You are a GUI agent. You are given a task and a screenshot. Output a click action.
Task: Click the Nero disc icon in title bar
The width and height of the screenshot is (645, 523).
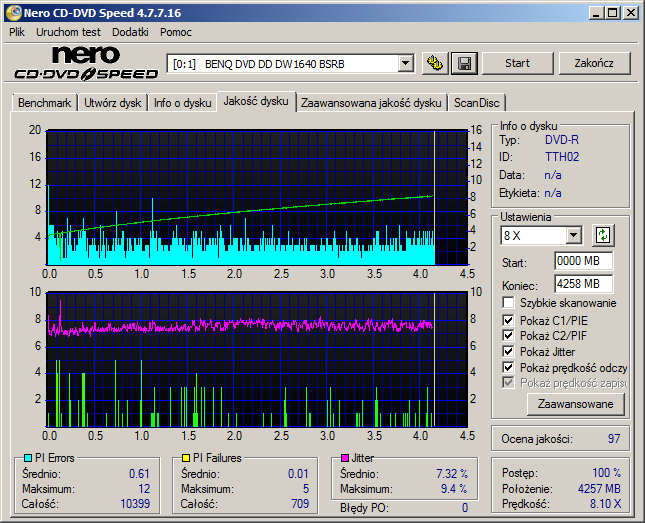click(x=14, y=13)
